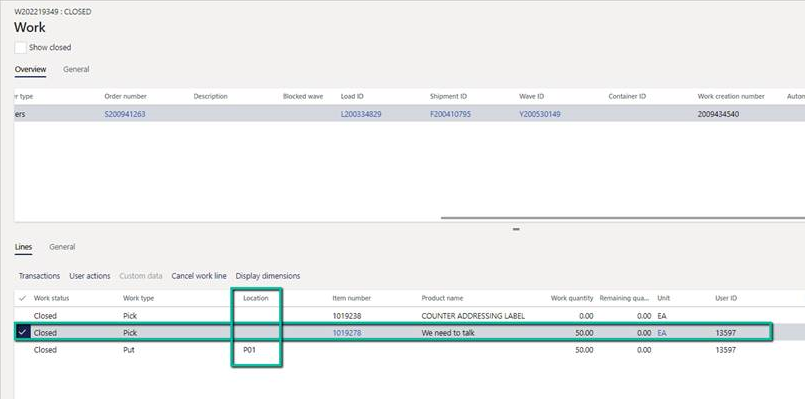Click the horizontal scrollbar of overview grid
Screen dimensions: 805x399
[x=622, y=218]
